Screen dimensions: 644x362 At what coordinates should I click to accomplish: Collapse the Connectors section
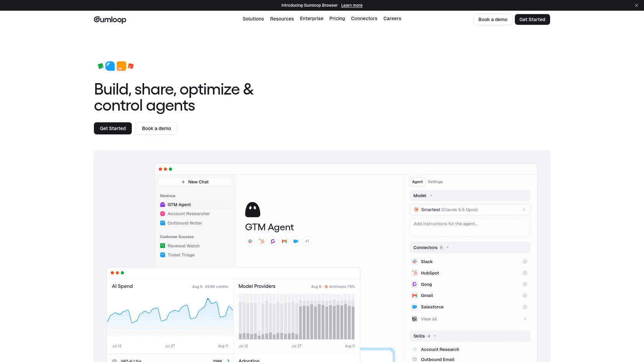[x=470, y=247]
